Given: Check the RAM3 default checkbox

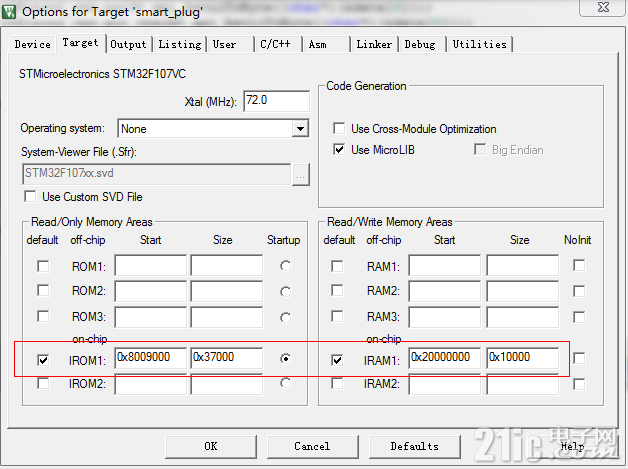Looking at the screenshot, I should tap(337, 316).
